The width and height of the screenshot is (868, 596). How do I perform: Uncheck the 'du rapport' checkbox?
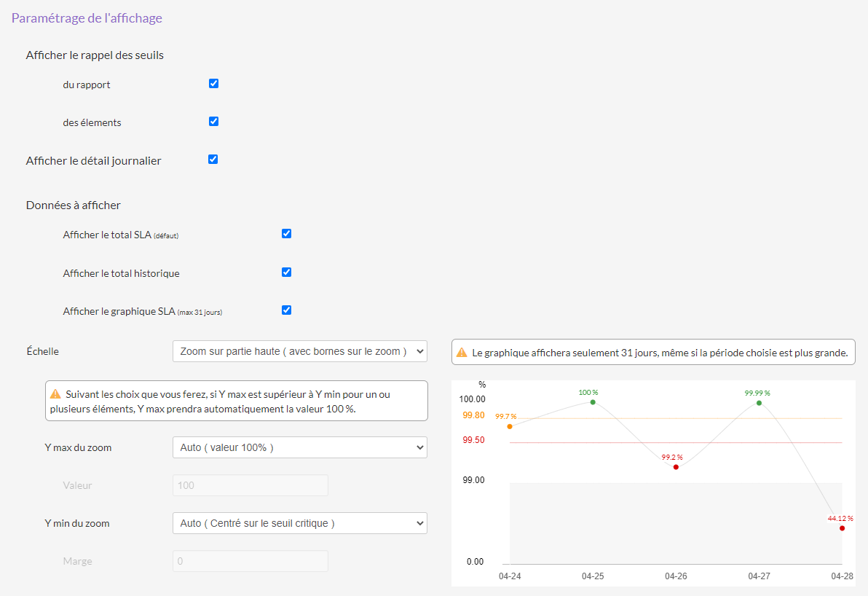213,84
